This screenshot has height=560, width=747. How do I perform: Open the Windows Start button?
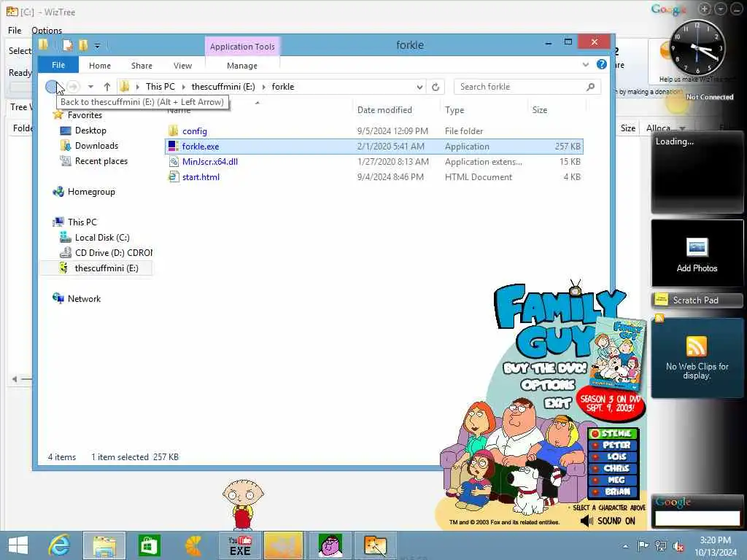(18, 545)
